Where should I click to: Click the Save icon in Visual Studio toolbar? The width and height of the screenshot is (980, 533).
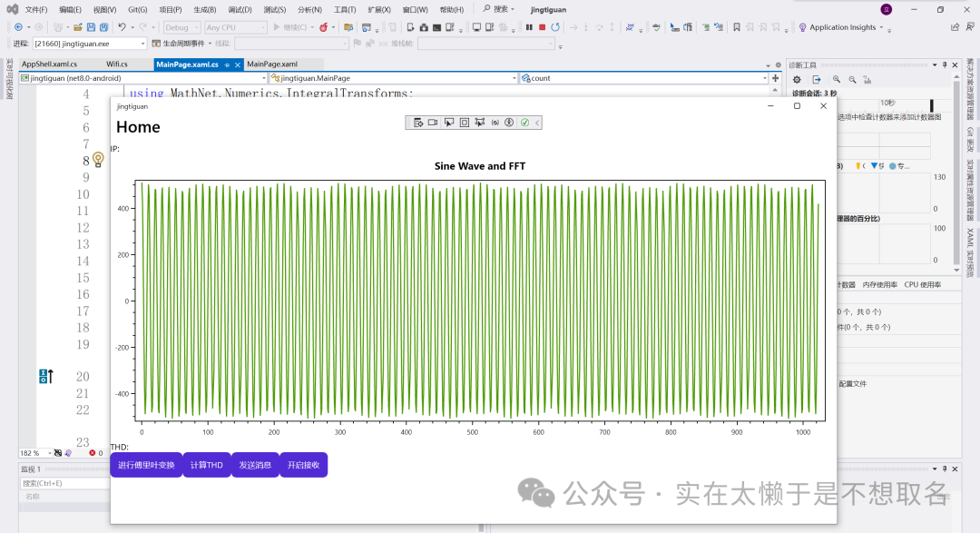click(x=91, y=27)
